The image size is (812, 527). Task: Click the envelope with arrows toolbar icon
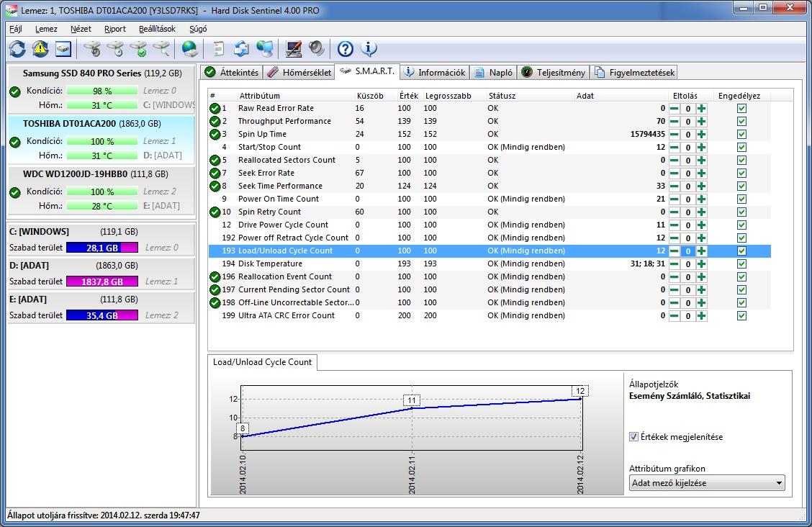[x=241, y=49]
